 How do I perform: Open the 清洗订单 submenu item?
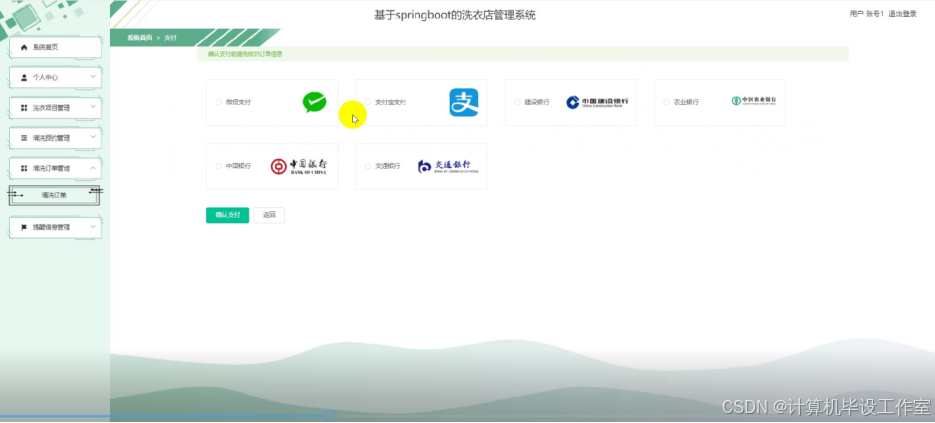click(x=54, y=195)
